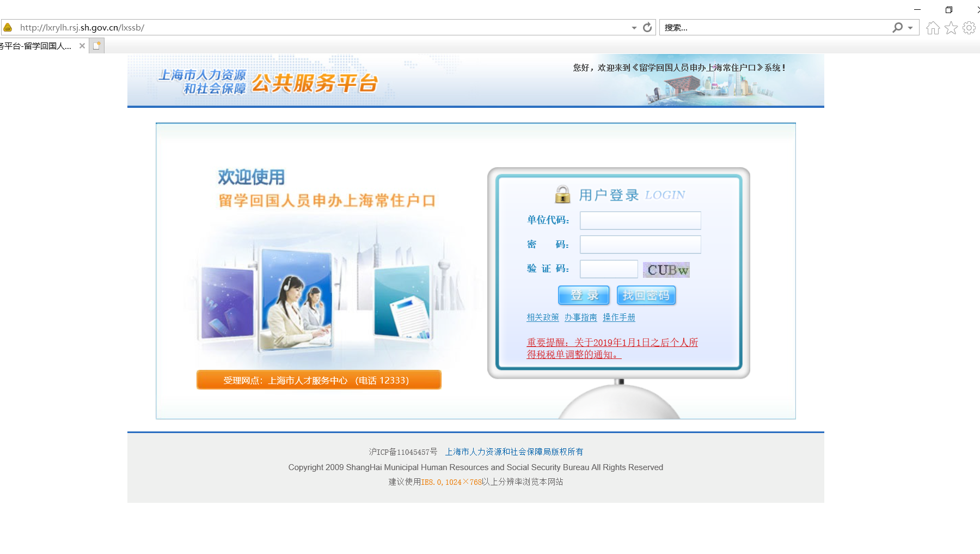
Task: Click the 建议使用IE8.0 resolution note
Action: (476, 482)
